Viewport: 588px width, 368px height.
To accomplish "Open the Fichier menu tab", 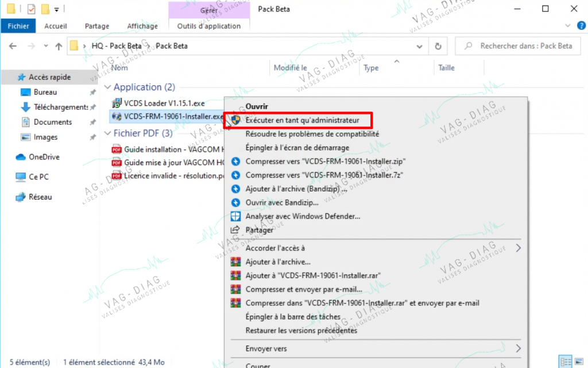I will click(18, 26).
